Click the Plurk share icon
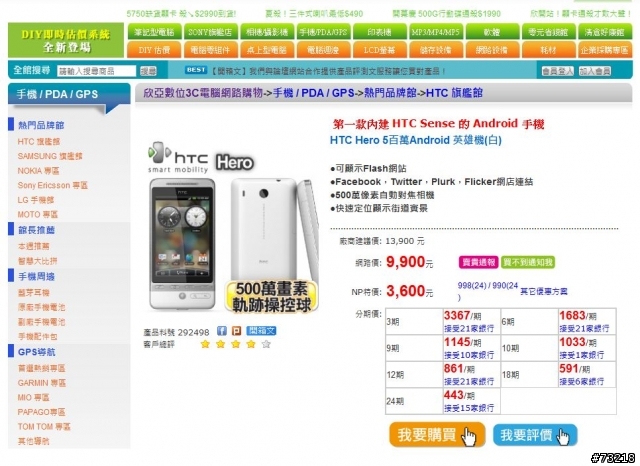The image size is (640, 466). 236,331
